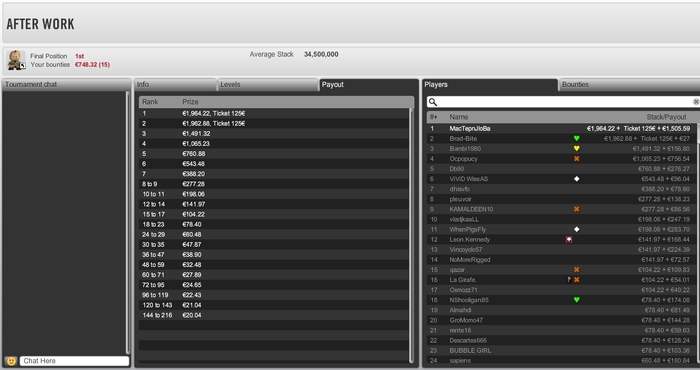
Task: Click the AFTER WORK tournament title
Action: pyautogui.click(x=40, y=24)
